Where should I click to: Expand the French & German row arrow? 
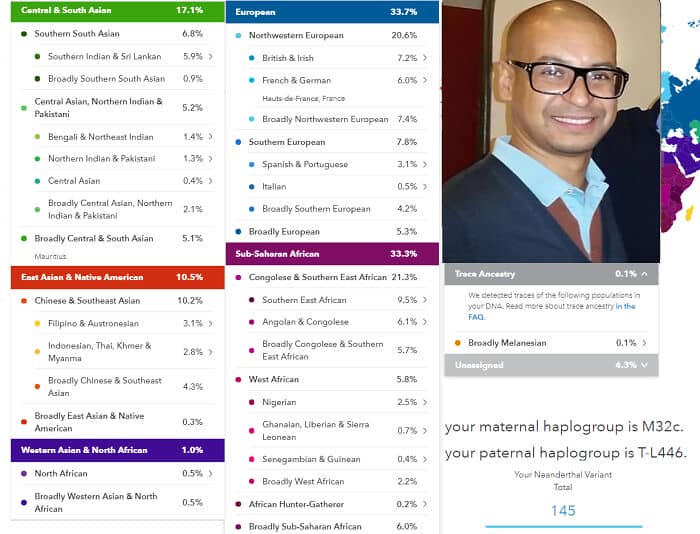[x=425, y=80]
